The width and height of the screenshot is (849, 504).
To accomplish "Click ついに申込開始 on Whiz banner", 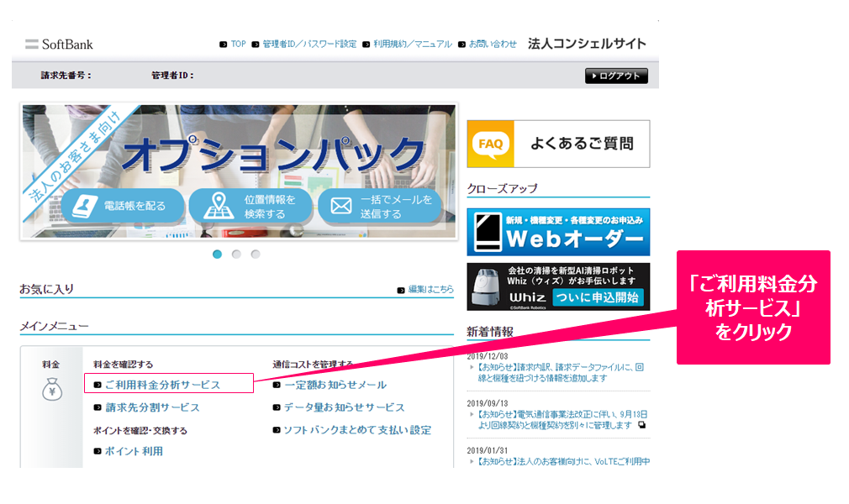I will [597, 297].
